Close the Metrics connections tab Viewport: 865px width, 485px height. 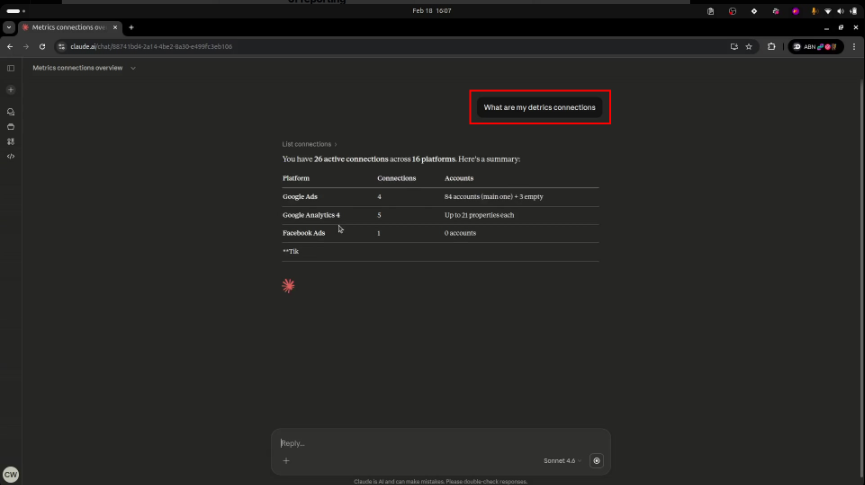[115, 27]
